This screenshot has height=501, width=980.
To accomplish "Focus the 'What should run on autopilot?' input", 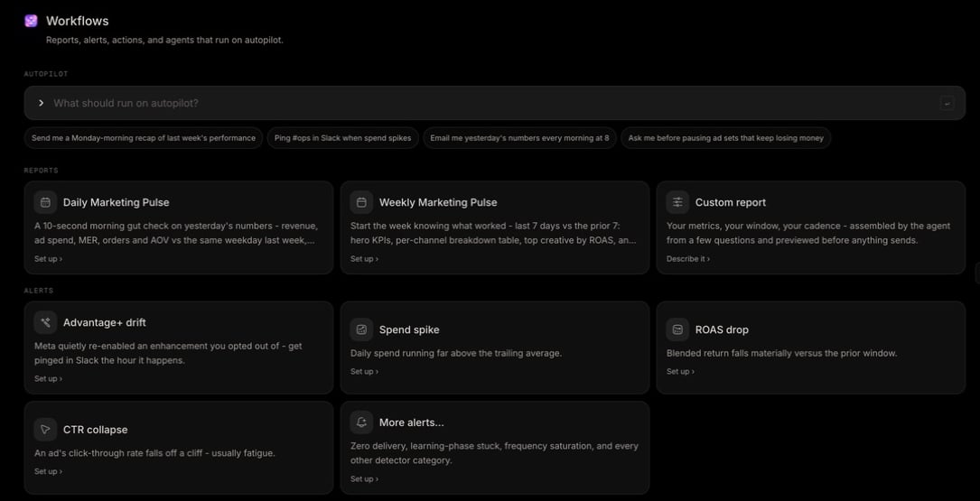I will coord(494,103).
